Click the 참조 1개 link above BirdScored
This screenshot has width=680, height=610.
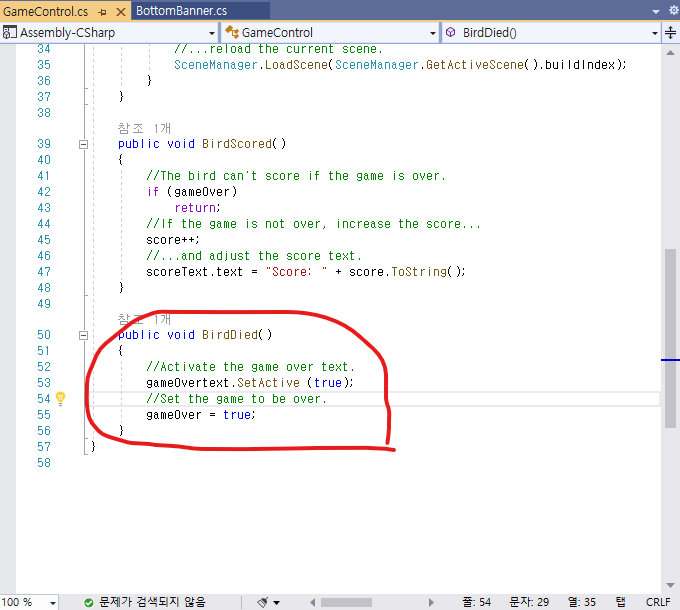[144, 128]
